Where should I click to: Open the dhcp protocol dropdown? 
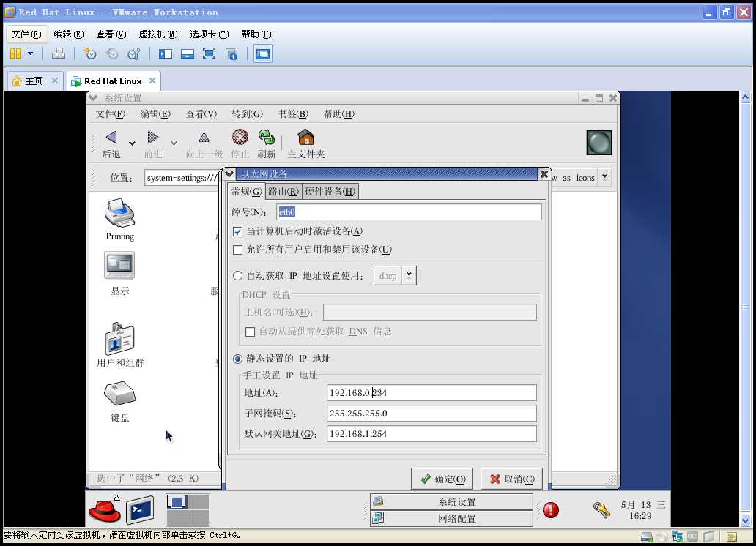point(409,276)
